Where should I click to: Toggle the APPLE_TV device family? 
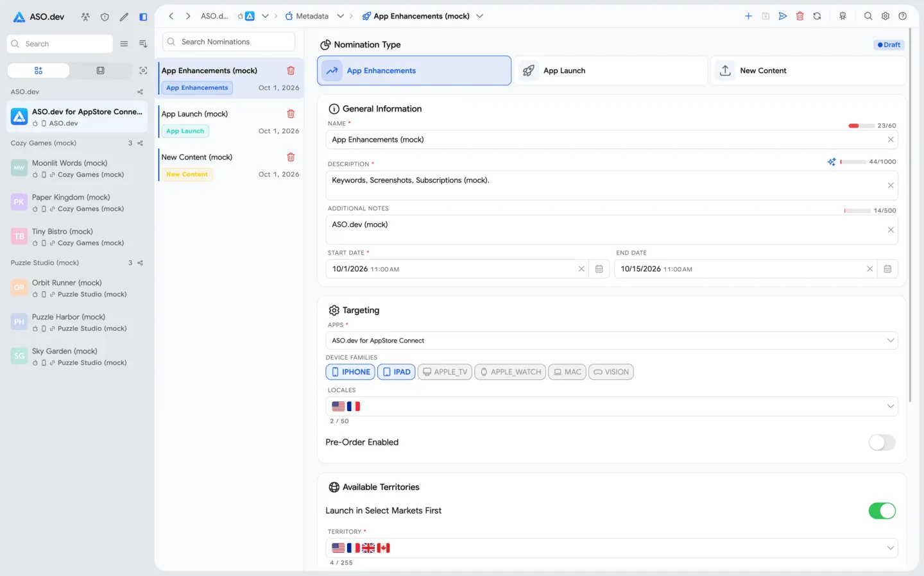[445, 372]
